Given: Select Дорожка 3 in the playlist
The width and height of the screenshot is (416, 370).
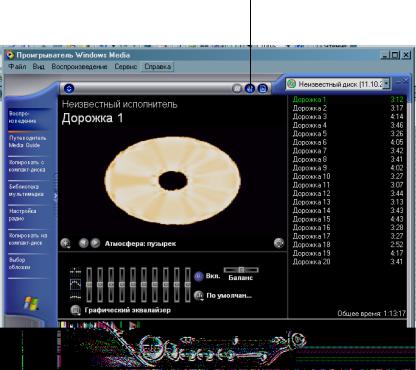Looking at the screenshot, I should [348, 117].
